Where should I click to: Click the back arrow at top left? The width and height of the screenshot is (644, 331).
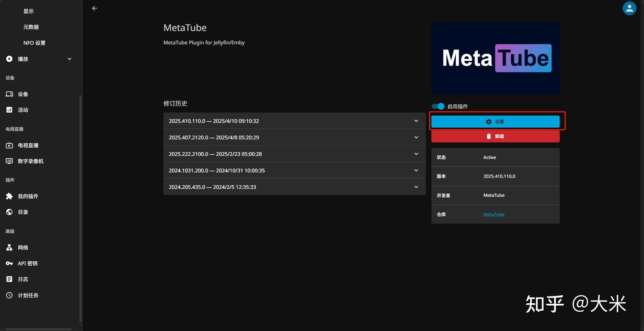[x=94, y=8]
